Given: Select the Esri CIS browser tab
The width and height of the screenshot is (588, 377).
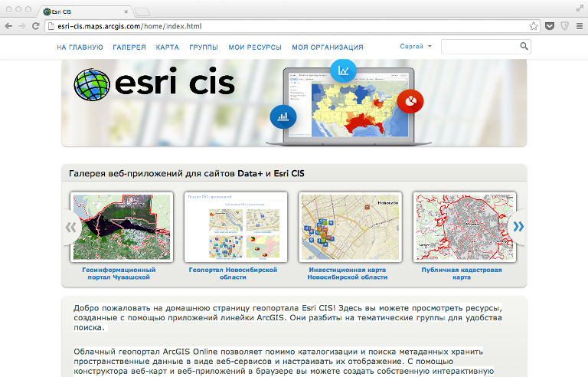Looking at the screenshot, I should click(84, 11).
